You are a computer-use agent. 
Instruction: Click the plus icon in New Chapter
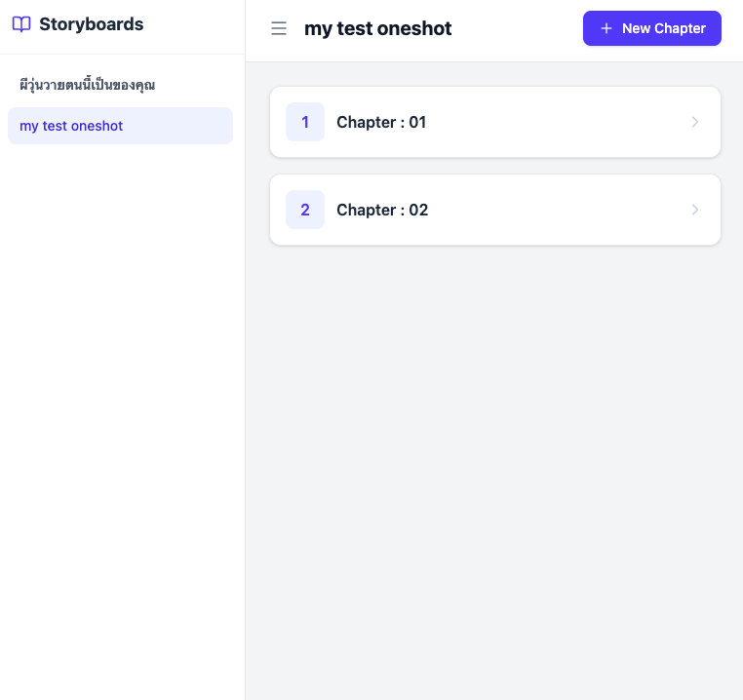[x=606, y=28]
